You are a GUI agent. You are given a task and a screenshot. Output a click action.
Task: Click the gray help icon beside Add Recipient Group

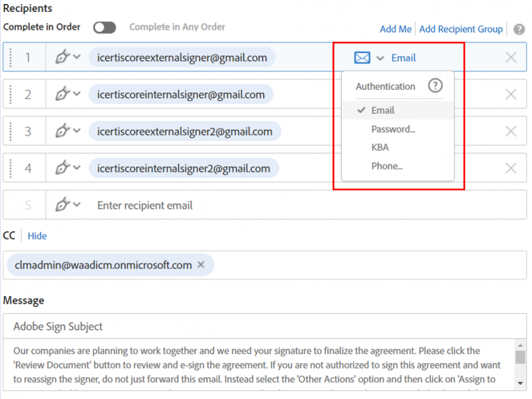pyautogui.click(x=519, y=29)
